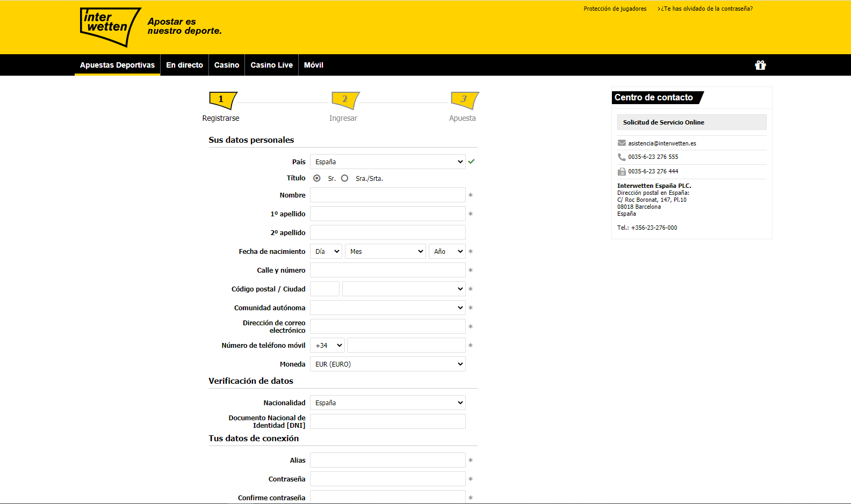Focus the Calle y número field

(x=387, y=270)
